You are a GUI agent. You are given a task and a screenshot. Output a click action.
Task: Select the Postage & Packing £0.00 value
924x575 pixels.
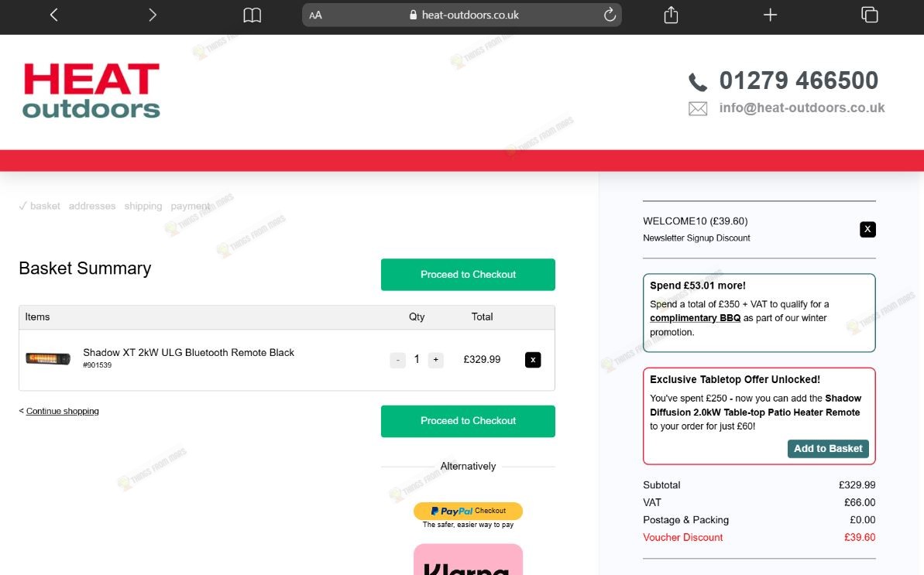pyautogui.click(x=863, y=520)
